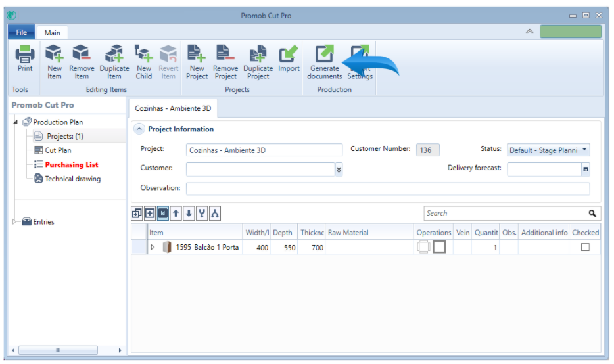Click Remove Project icon

[225, 53]
